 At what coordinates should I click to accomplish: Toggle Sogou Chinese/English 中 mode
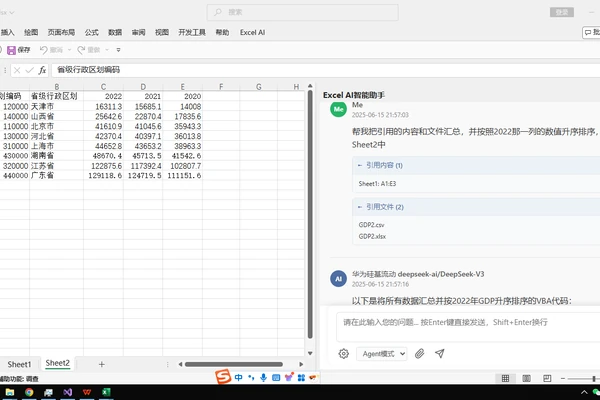click(238, 378)
